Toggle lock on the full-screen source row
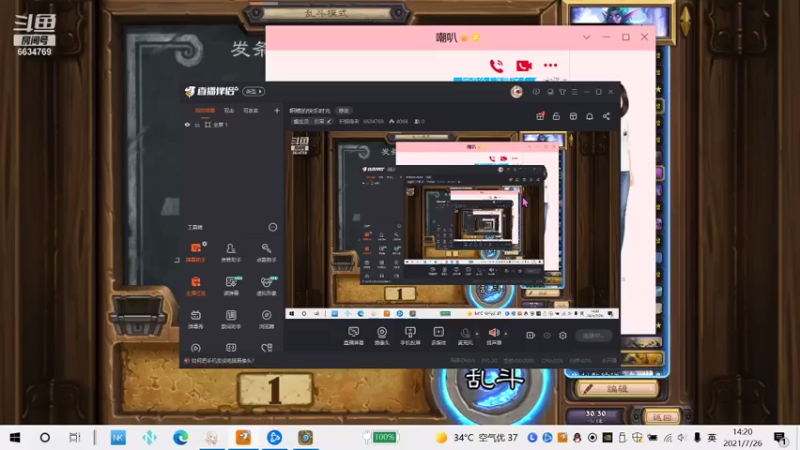800x450 pixels. 197,124
